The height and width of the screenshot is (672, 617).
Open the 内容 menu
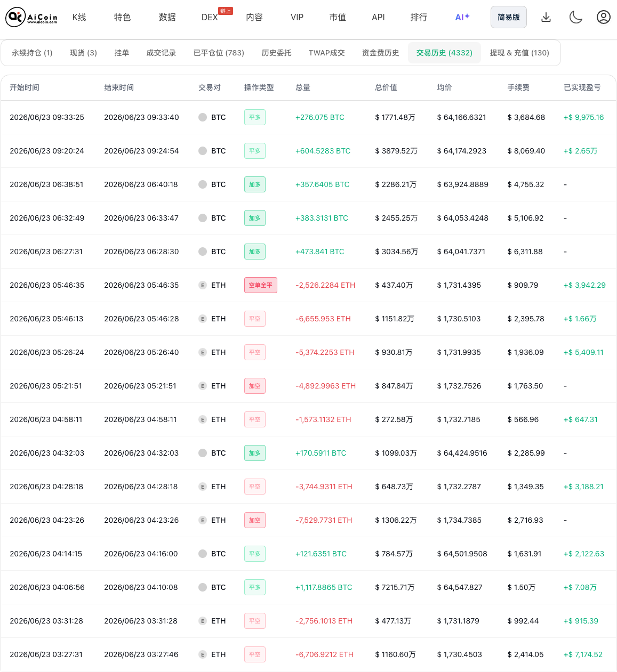pyautogui.click(x=254, y=18)
